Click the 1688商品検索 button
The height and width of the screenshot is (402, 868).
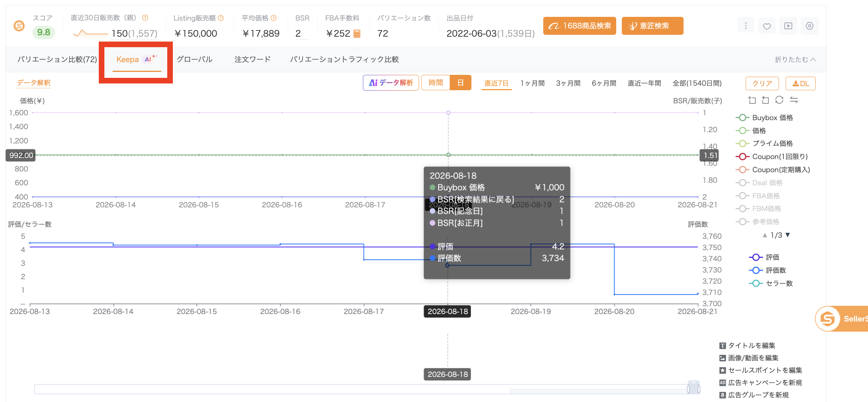pos(580,26)
